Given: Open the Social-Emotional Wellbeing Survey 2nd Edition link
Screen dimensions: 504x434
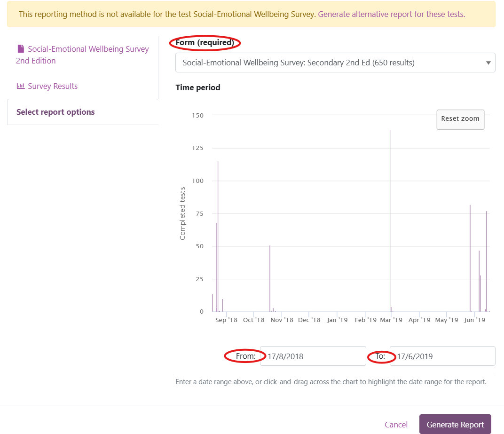Looking at the screenshot, I should [83, 55].
